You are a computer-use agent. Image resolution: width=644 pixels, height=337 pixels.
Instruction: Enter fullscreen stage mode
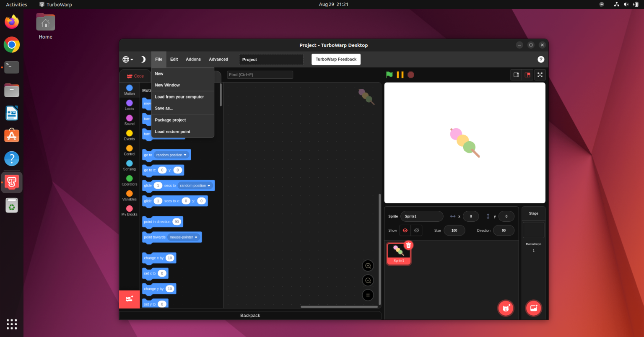540,75
